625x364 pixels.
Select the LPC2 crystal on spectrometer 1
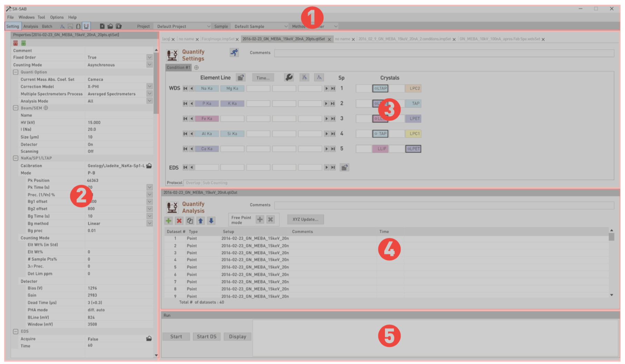point(413,89)
